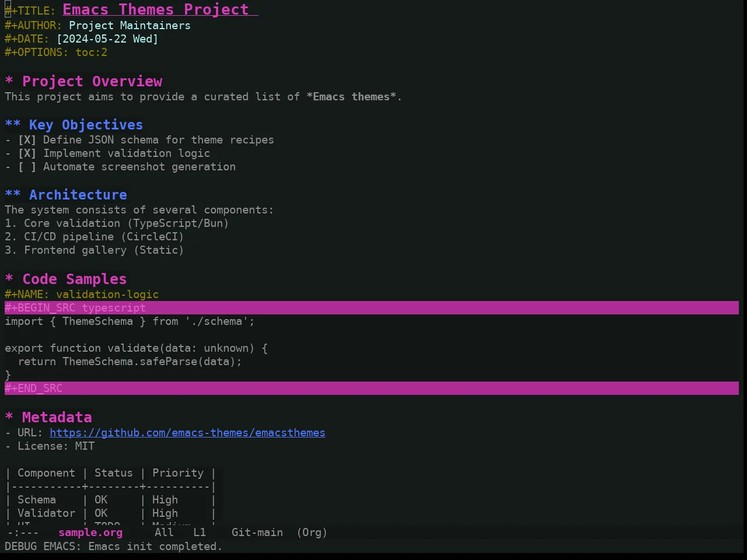Screen dimensions: 747x560
Task: Toggle the checked 'Implement validation logic' checkbox
Action: (x=27, y=153)
